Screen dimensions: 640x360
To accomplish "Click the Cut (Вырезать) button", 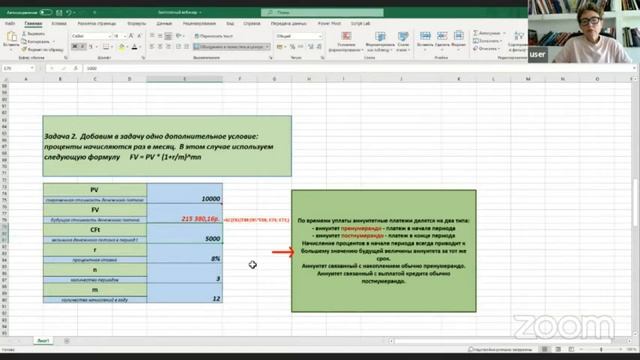I will (x=33, y=34).
